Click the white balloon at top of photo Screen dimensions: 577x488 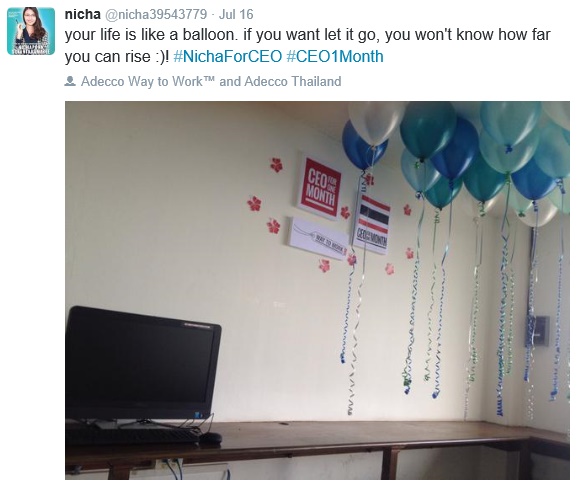click(x=375, y=122)
